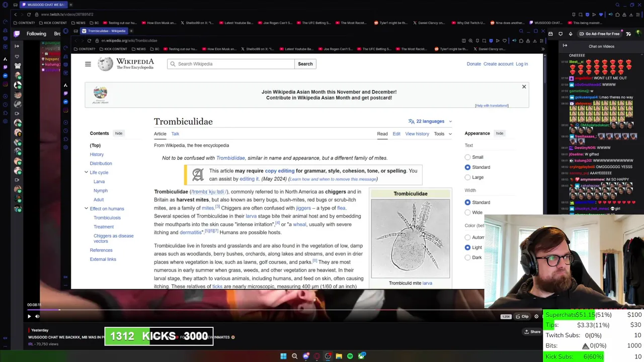Select Dark color theme
Image resolution: width=644 pixels, height=362 pixels.
coord(467,257)
